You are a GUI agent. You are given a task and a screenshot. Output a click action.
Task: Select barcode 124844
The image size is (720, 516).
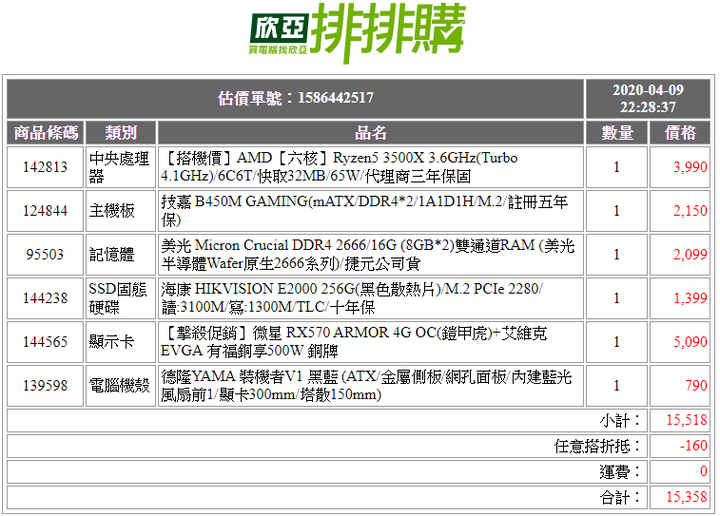click(x=45, y=211)
